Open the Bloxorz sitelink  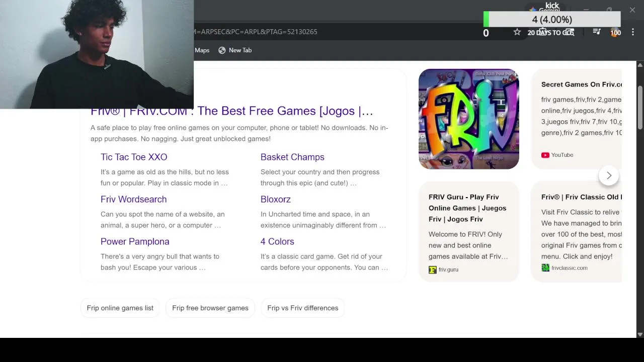click(x=276, y=199)
